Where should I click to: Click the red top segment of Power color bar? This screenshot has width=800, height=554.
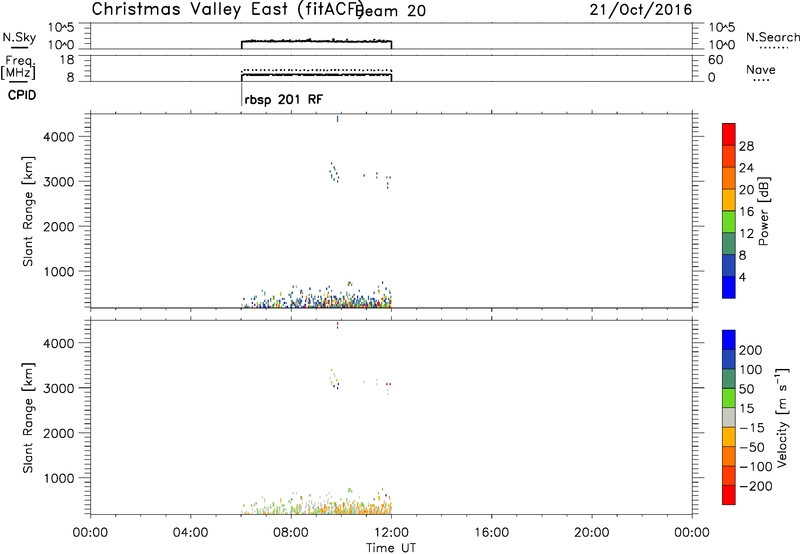[729, 134]
